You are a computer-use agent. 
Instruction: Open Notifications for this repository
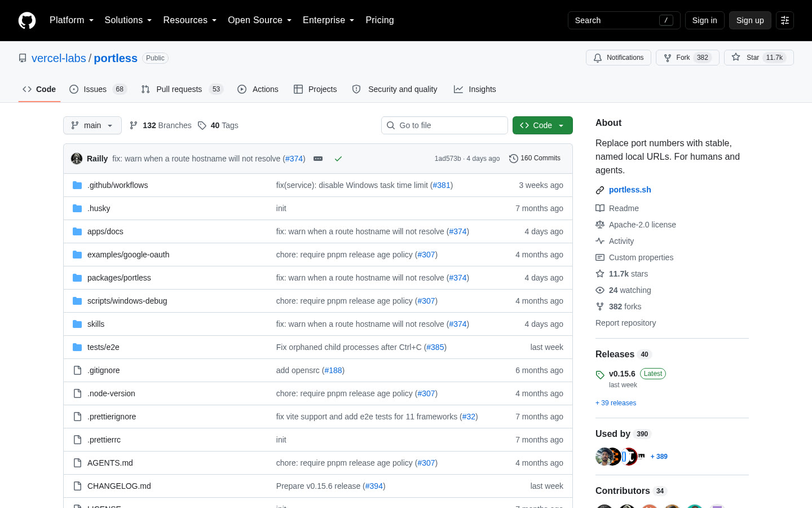(619, 58)
